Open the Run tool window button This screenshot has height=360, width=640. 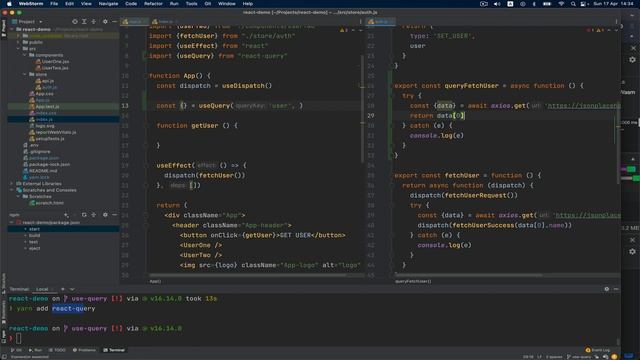tap(35, 350)
